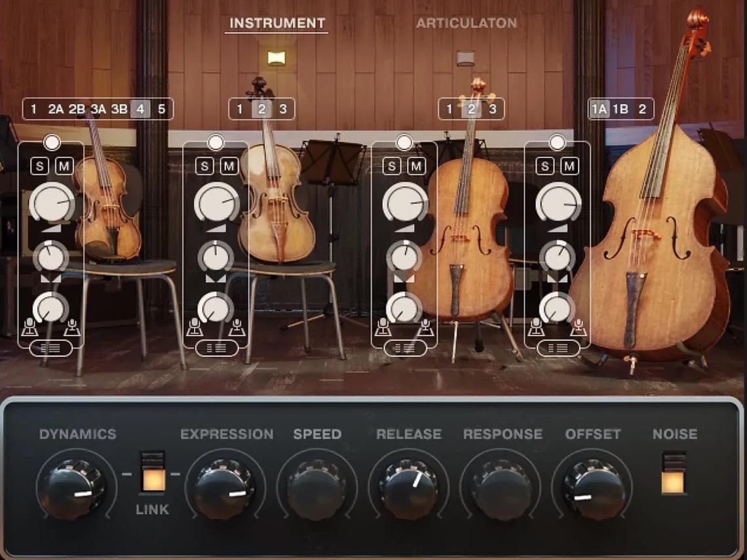Select violin variant 1
Screen dimensions: 747x560
(33, 109)
